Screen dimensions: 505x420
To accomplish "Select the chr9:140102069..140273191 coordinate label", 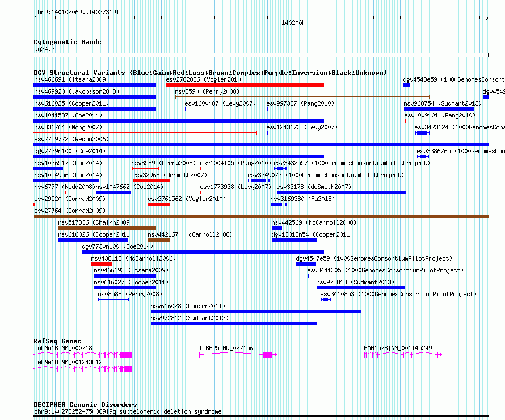I will coord(77,12).
